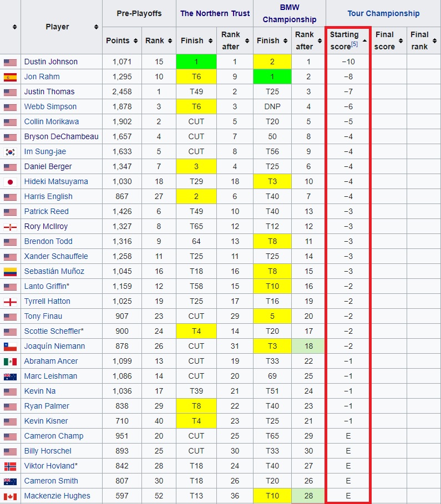Image resolution: width=441 pixels, height=504 pixels.
Task: Open Harris English player link
Action: (x=48, y=196)
